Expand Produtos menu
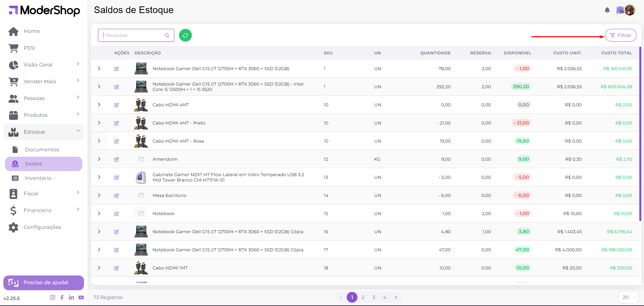 pyautogui.click(x=44, y=115)
